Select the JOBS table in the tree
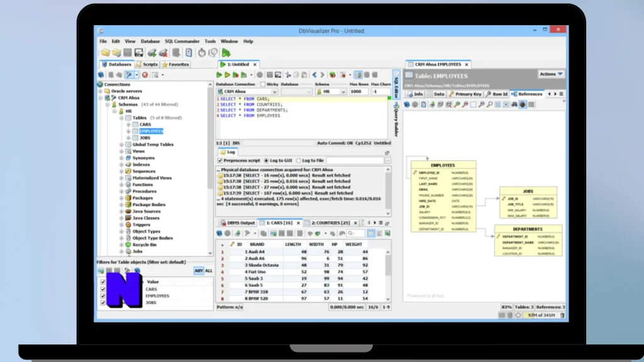The height and width of the screenshot is (362, 644). pos(145,138)
